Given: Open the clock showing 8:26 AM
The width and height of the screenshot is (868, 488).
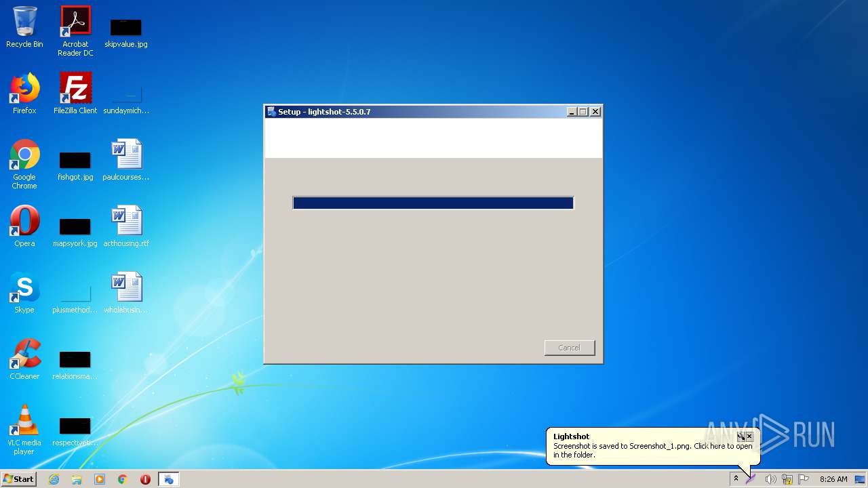Looking at the screenshot, I should (x=833, y=479).
